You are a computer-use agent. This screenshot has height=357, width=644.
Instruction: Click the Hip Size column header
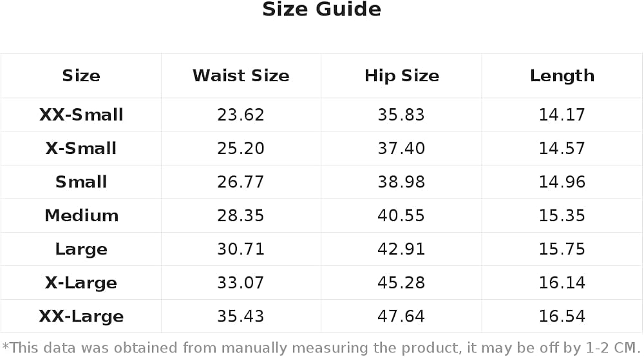(402, 76)
